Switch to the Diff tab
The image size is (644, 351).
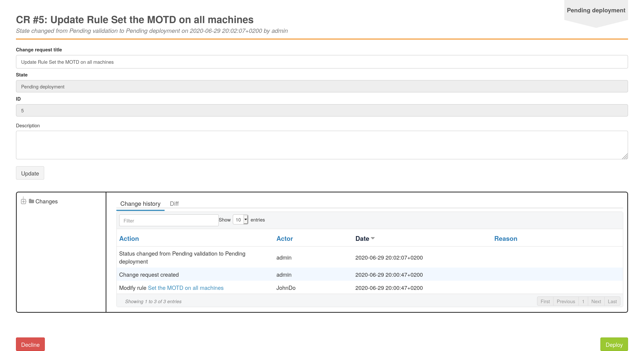[174, 204]
